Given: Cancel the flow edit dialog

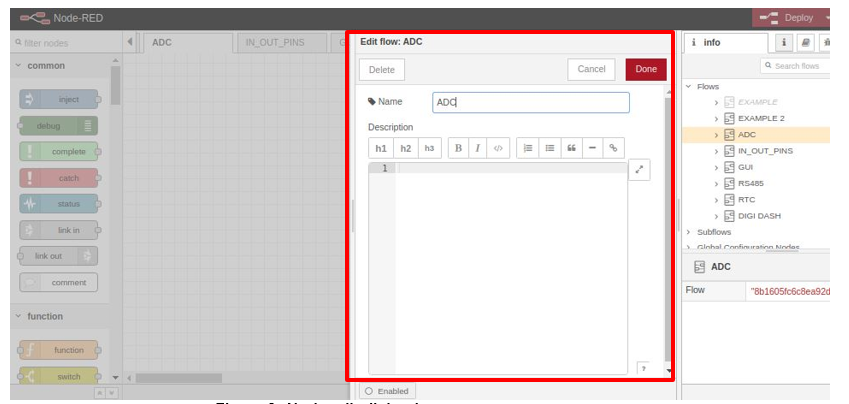Looking at the screenshot, I should (x=591, y=69).
